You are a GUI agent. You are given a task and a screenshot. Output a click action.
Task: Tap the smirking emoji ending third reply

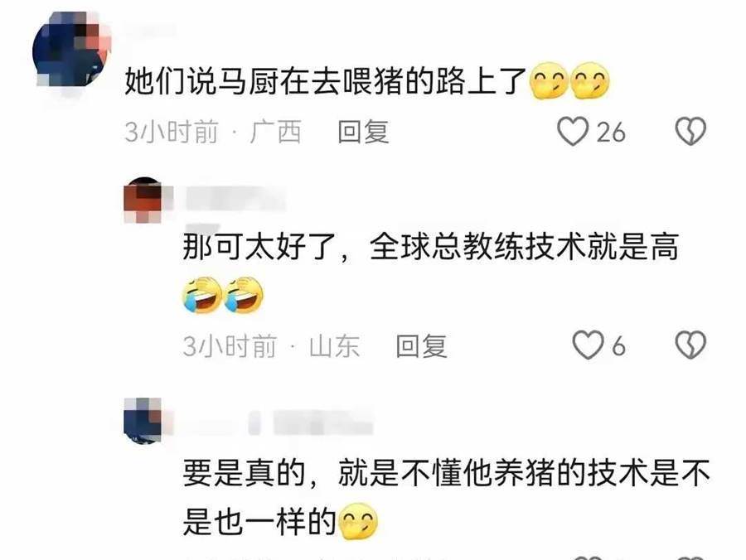pos(359,522)
